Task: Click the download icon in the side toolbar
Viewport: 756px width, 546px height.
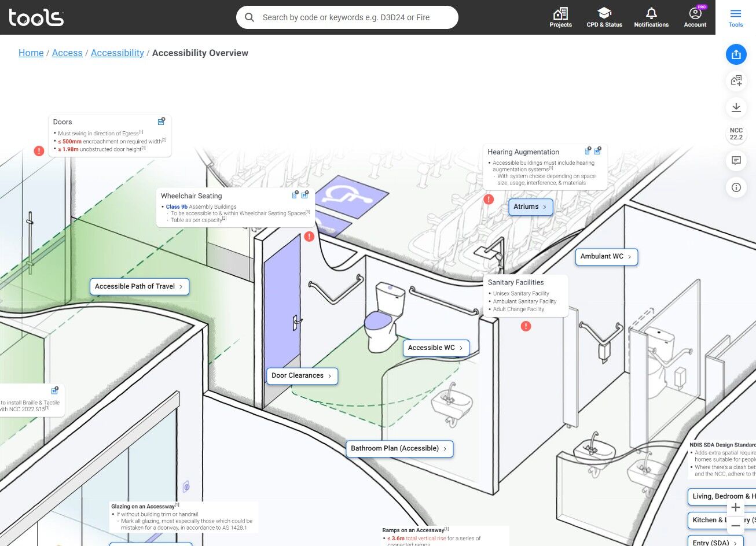Action: point(736,108)
